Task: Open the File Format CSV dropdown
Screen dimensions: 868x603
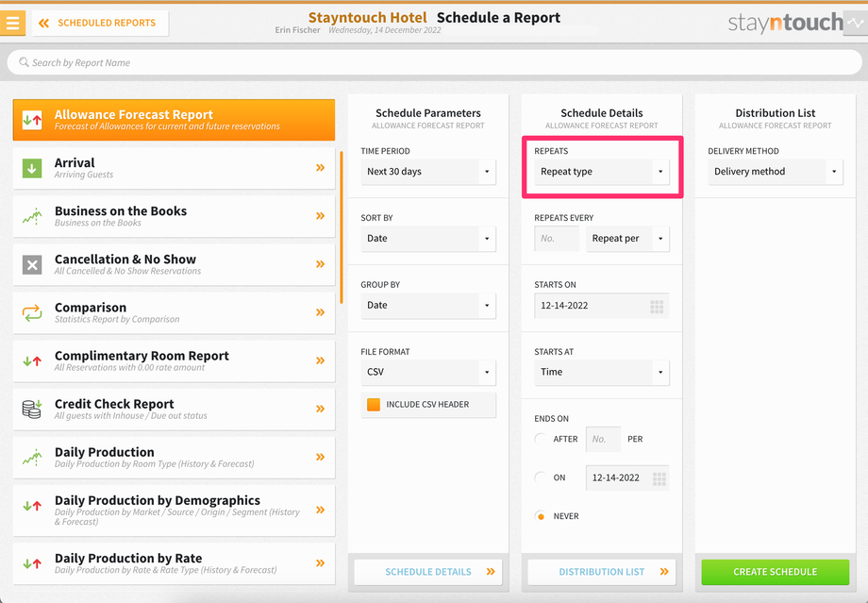Action: pos(428,372)
